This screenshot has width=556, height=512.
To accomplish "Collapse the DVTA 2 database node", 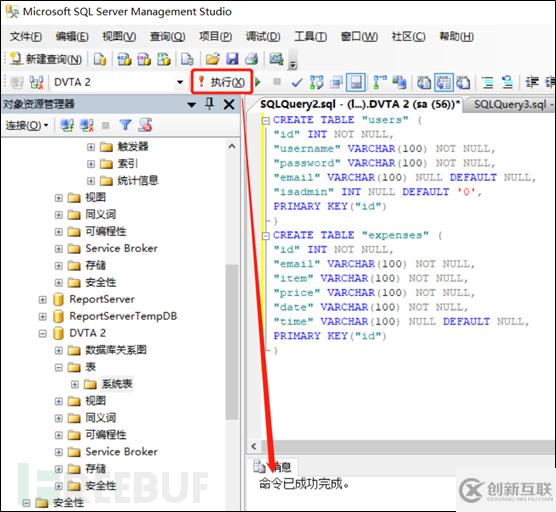I will click(43, 333).
